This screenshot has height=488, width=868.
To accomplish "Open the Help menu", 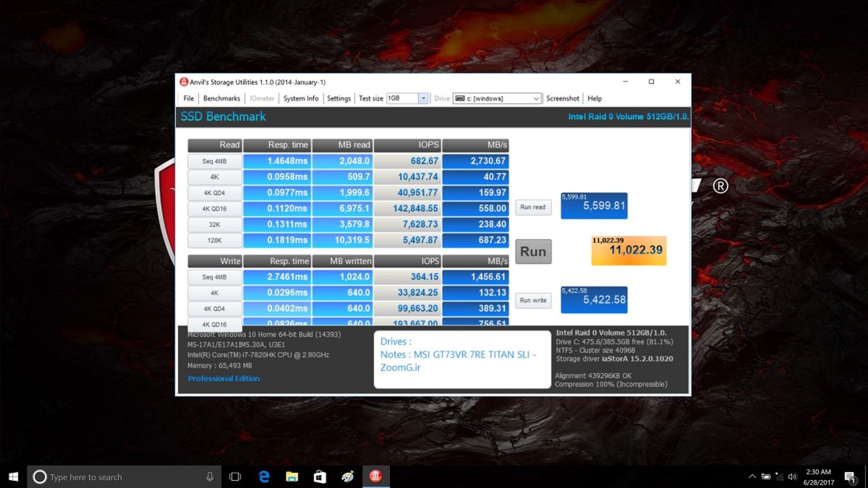I will (x=594, y=98).
